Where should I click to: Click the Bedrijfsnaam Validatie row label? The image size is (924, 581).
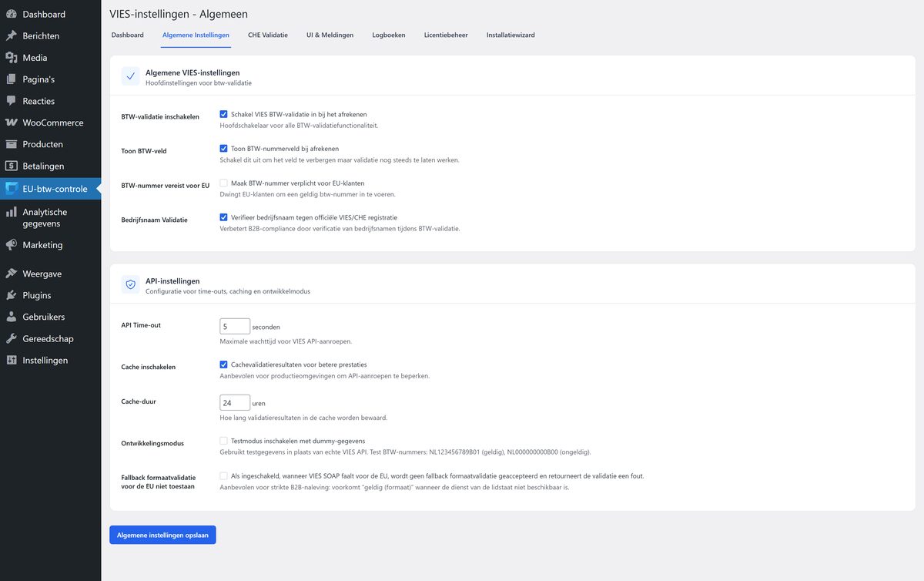pyautogui.click(x=155, y=220)
